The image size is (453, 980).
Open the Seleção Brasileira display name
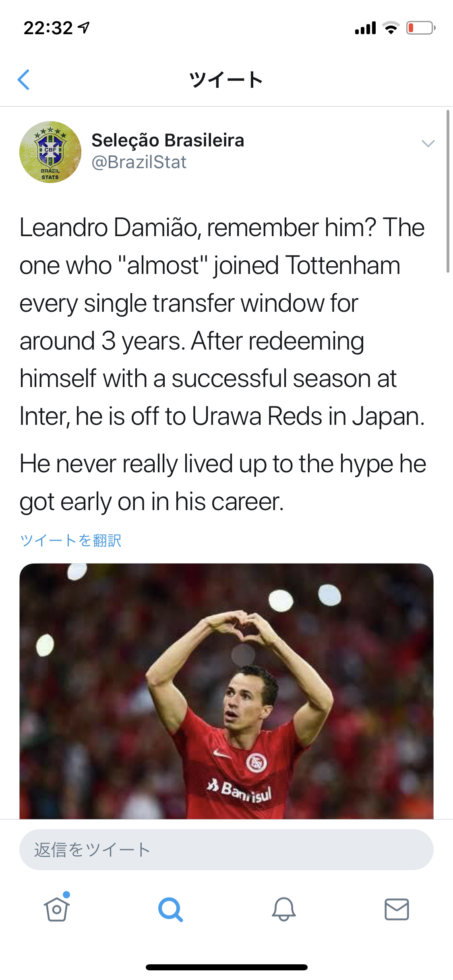(x=168, y=140)
